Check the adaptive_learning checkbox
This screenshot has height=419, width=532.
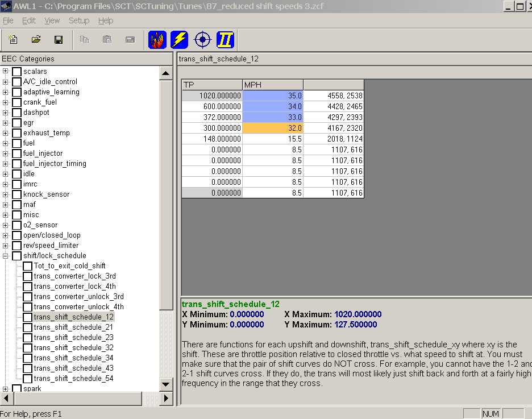tap(16, 92)
